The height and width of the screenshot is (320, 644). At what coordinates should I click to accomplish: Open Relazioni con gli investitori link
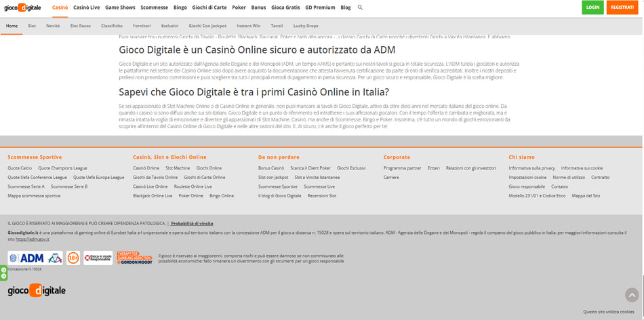[x=471, y=168]
